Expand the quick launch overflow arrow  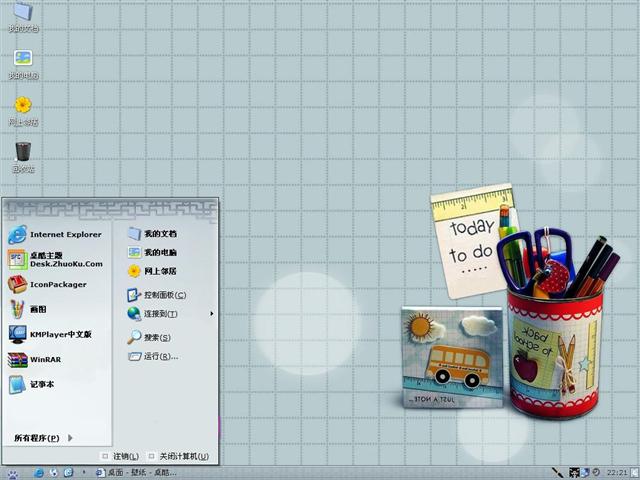[84, 472]
